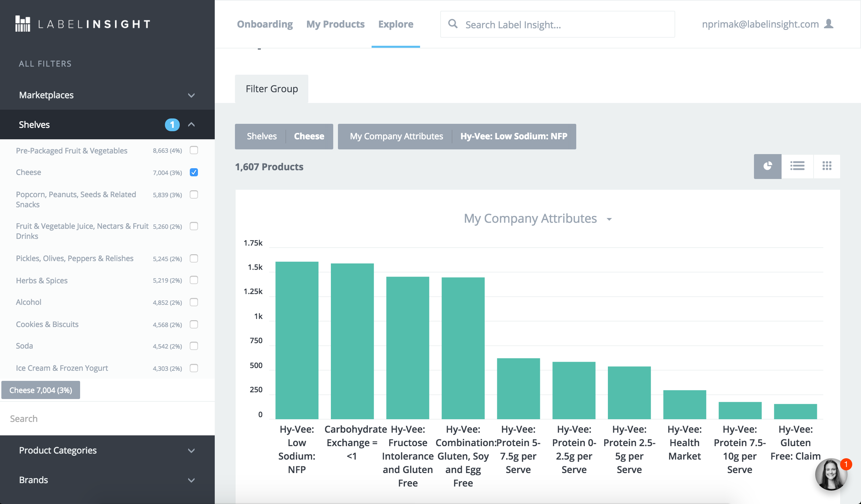Click the Shelves filter count badge

pyautogui.click(x=172, y=124)
